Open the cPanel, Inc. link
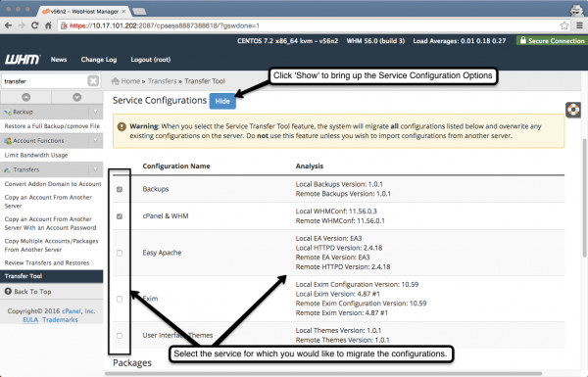The width and height of the screenshot is (588, 377). pos(78,311)
